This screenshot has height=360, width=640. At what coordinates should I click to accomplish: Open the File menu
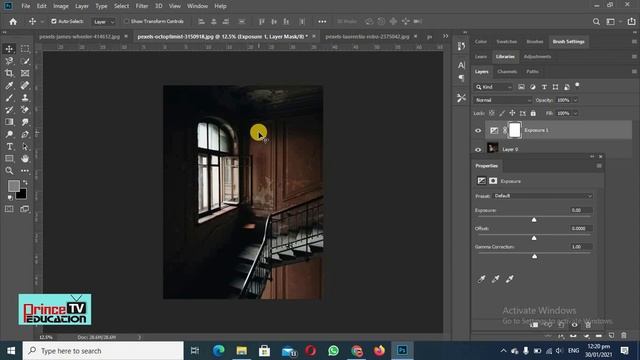[25, 6]
